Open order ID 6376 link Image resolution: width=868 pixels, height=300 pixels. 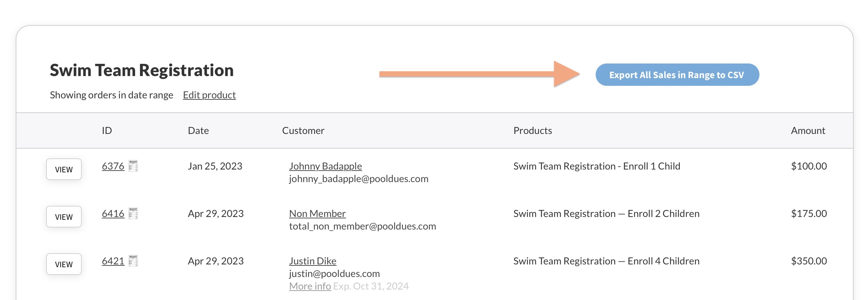[113, 166]
